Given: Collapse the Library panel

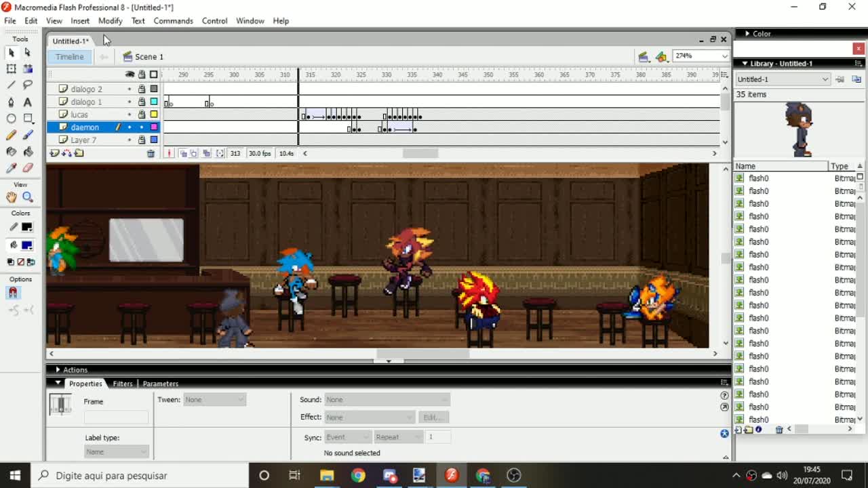Looking at the screenshot, I should click(x=745, y=63).
